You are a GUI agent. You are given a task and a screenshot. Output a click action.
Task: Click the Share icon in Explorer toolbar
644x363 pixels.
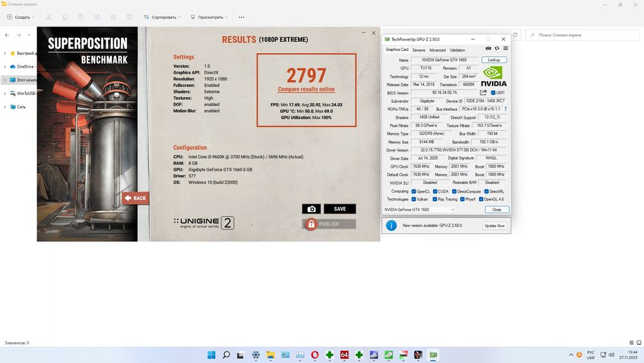[x=113, y=17]
